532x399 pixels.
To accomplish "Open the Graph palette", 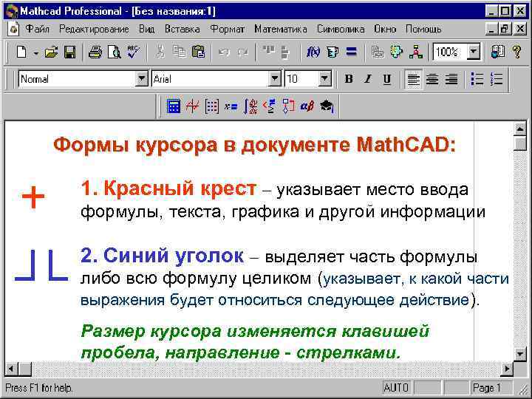I will click(x=192, y=106).
